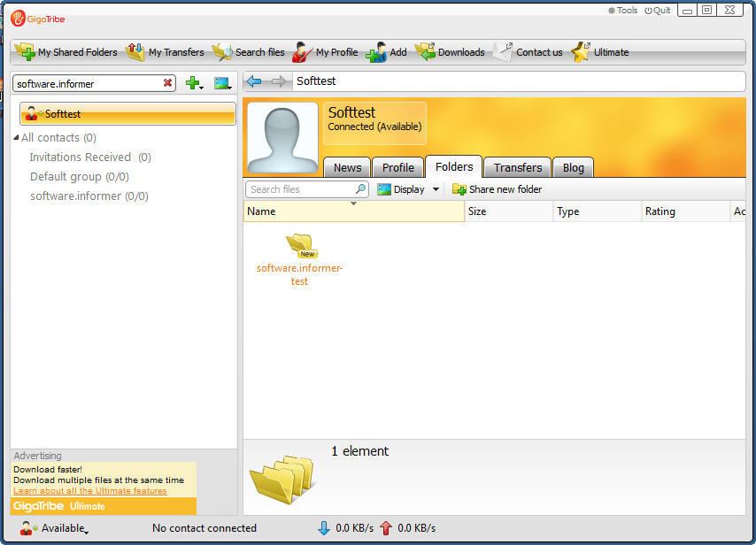Open the Tools menu

point(622,10)
